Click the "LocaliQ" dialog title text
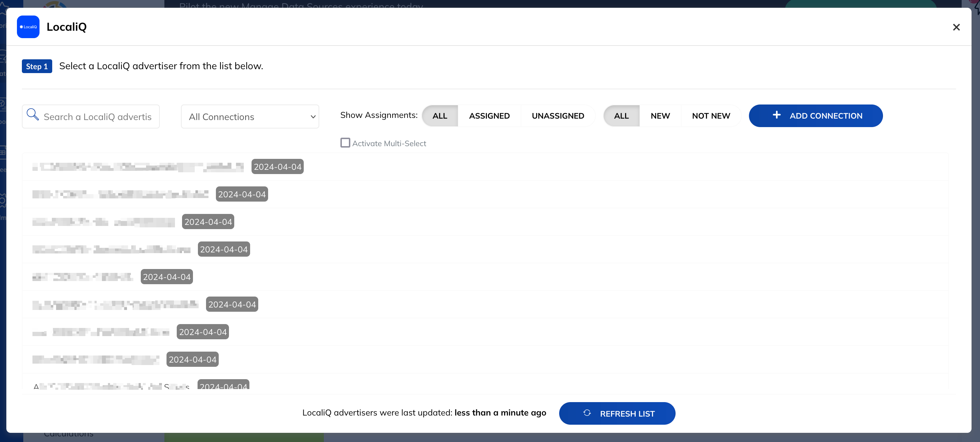Viewport: 980px width, 442px height. 67,26
